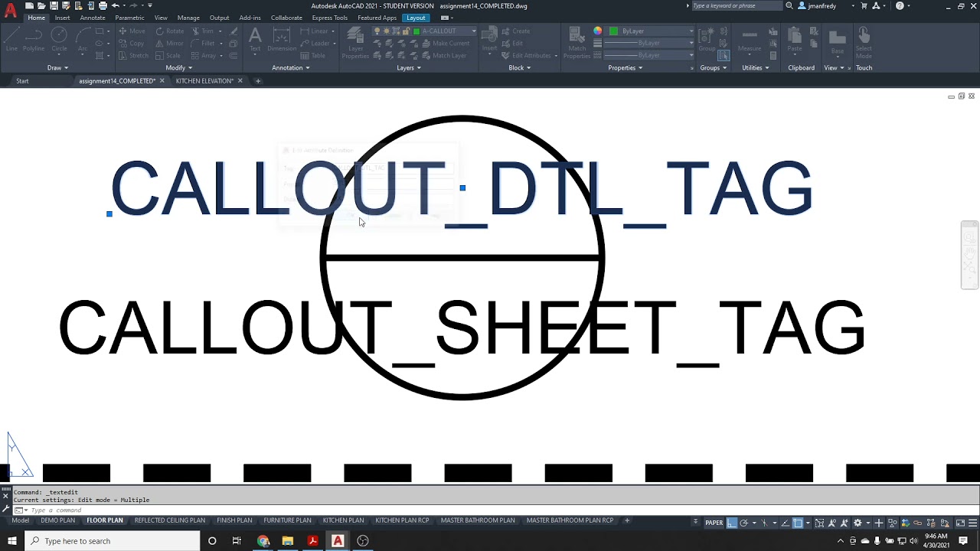
Task: Select the Text annotation tool
Action: click(255, 39)
